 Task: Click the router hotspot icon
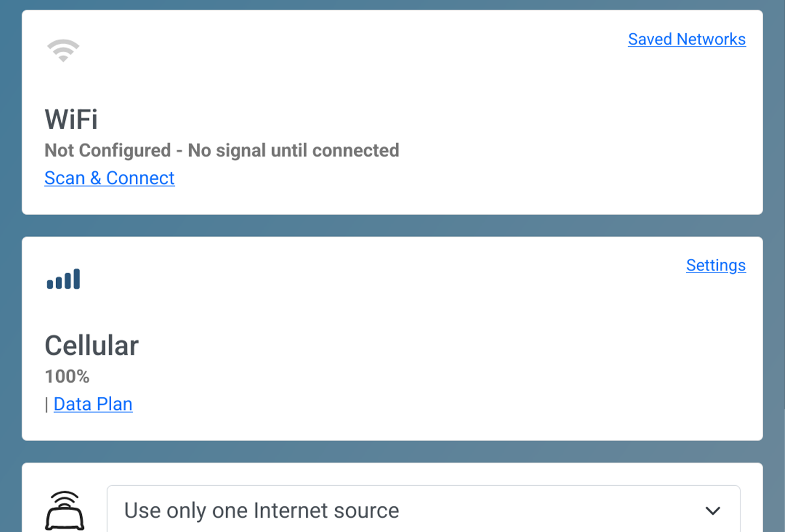pos(64,511)
